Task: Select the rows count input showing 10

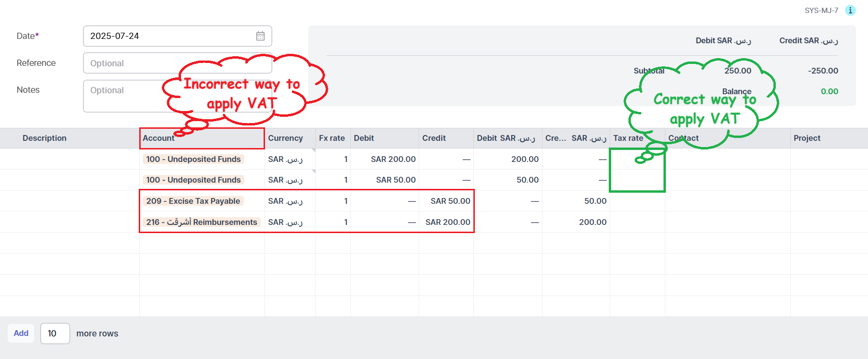Action: 55,333
